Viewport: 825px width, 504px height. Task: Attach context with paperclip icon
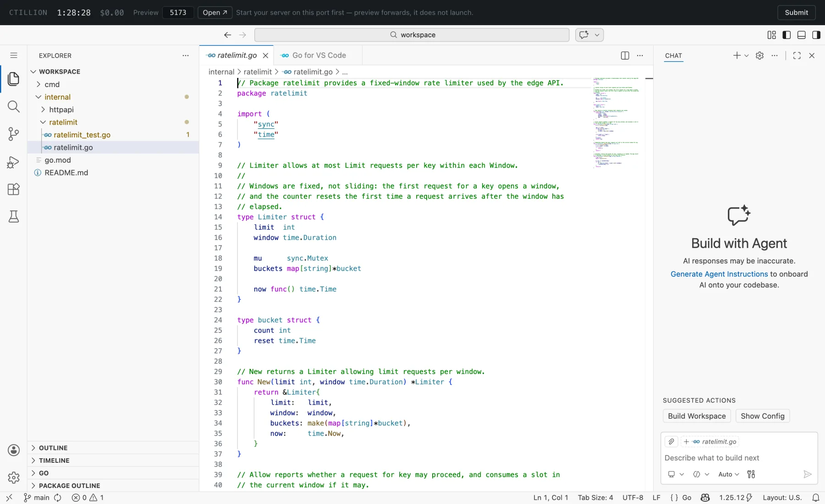point(671,442)
